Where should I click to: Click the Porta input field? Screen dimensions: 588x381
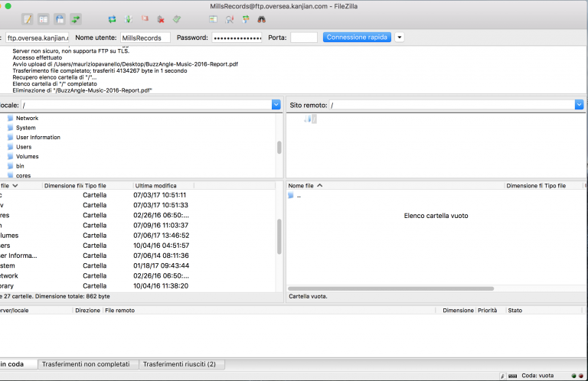pyautogui.click(x=304, y=37)
